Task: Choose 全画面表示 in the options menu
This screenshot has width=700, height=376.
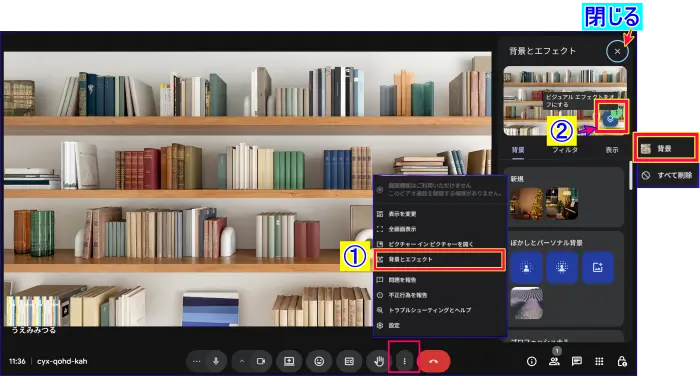Action: [440, 229]
